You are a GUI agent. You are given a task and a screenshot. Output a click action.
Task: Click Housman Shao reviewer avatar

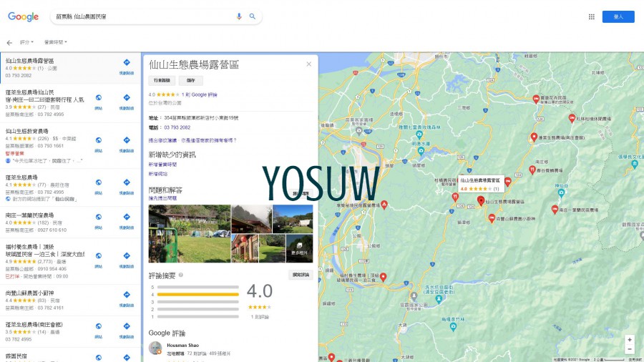pos(155,348)
